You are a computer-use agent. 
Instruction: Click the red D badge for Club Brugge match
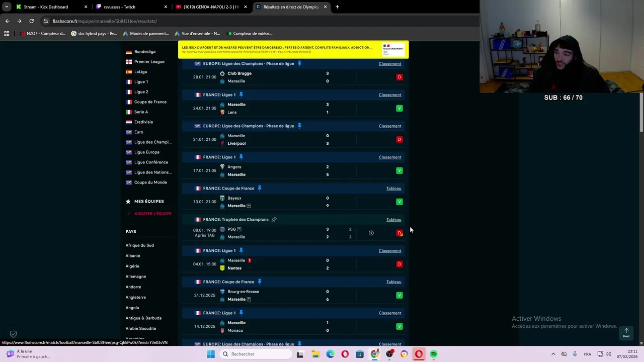(399, 77)
